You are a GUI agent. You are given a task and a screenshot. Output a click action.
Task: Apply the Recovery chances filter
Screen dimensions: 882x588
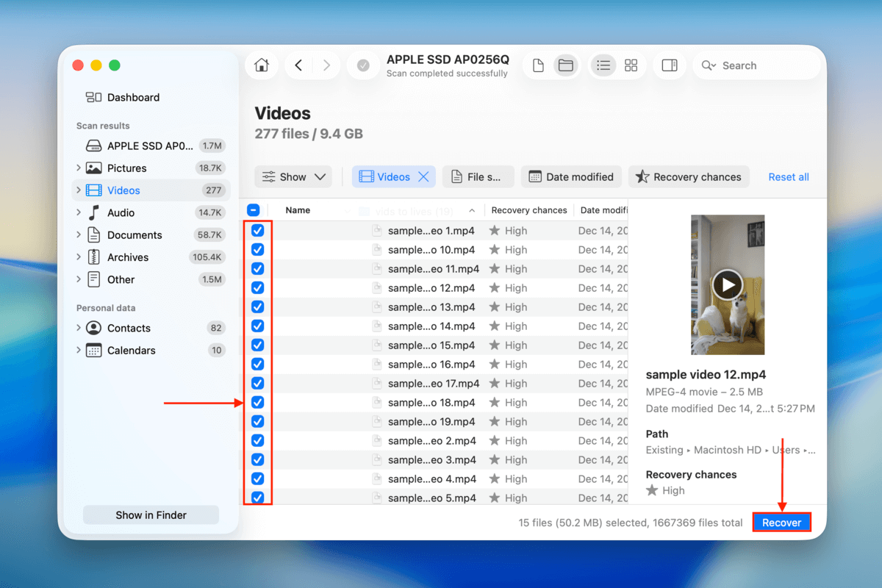[x=688, y=176]
